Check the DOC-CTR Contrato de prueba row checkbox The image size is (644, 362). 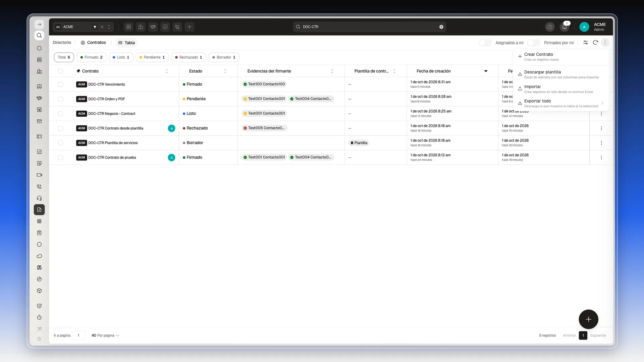point(60,158)
